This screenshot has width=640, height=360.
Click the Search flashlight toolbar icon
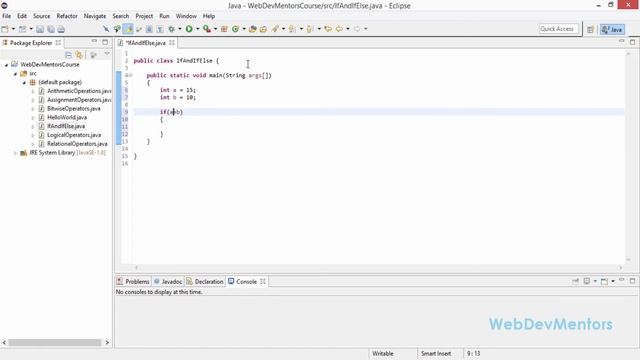click(275, 29)
